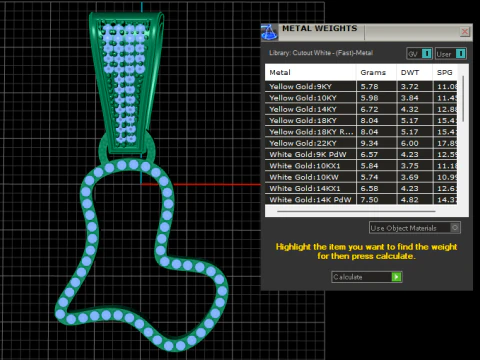Image resolution: width=480 pixels, height=360 pixels.
Task: Select the Yellow Gold:18KY row
Action: click(361, 120)
